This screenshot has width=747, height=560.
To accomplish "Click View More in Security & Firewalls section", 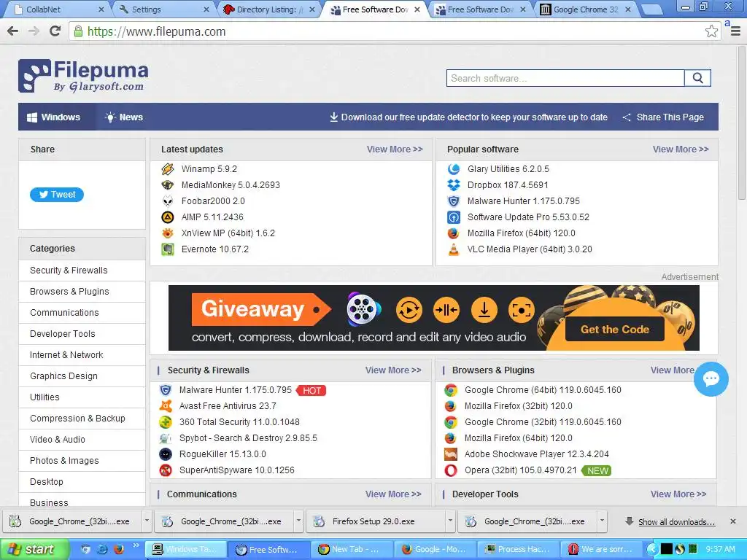I will (393, 370).
